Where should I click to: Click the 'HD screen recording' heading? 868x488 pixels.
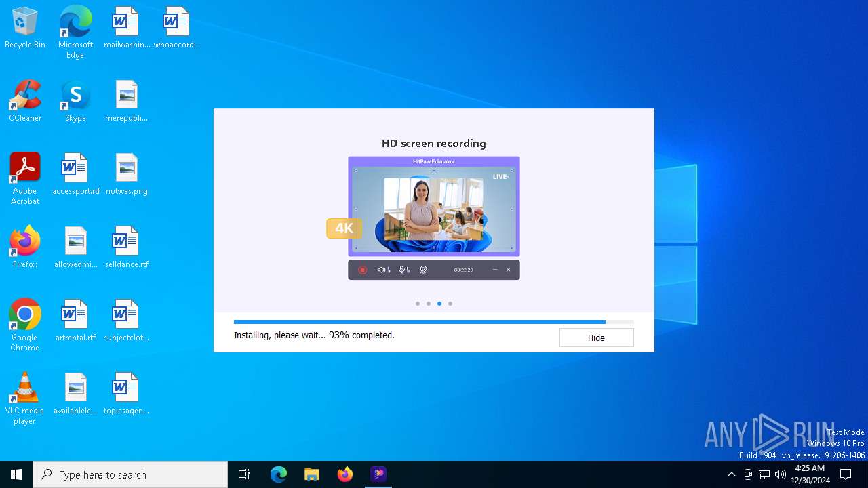434,144
